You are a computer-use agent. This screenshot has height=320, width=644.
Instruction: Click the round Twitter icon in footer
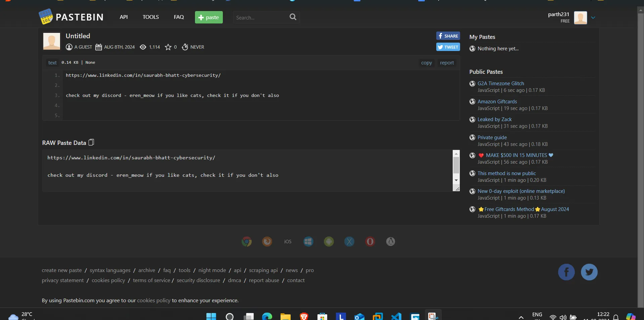589,272
